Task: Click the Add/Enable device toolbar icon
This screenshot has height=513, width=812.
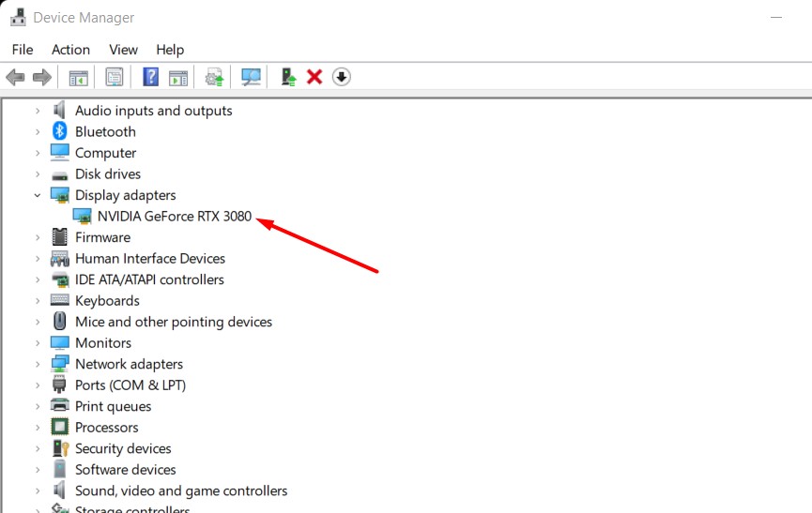Action: click(289, 77)
